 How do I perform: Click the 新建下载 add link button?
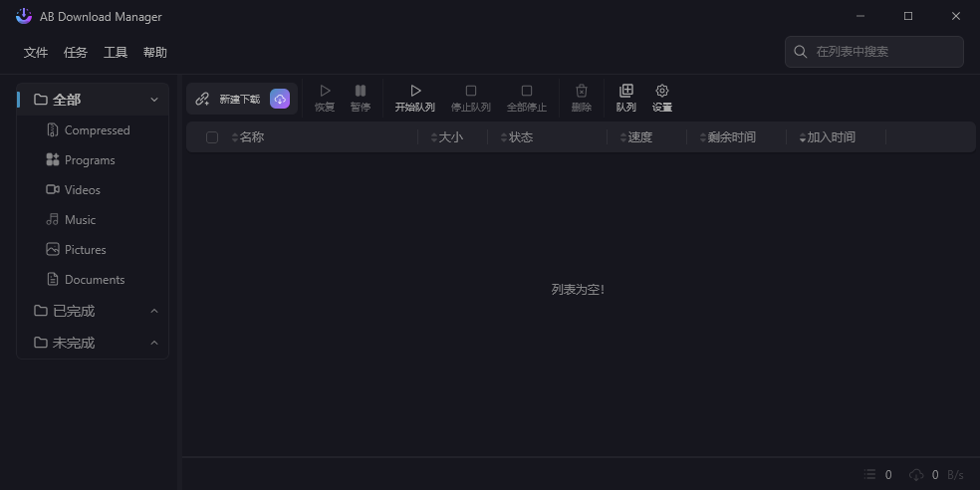227,99
